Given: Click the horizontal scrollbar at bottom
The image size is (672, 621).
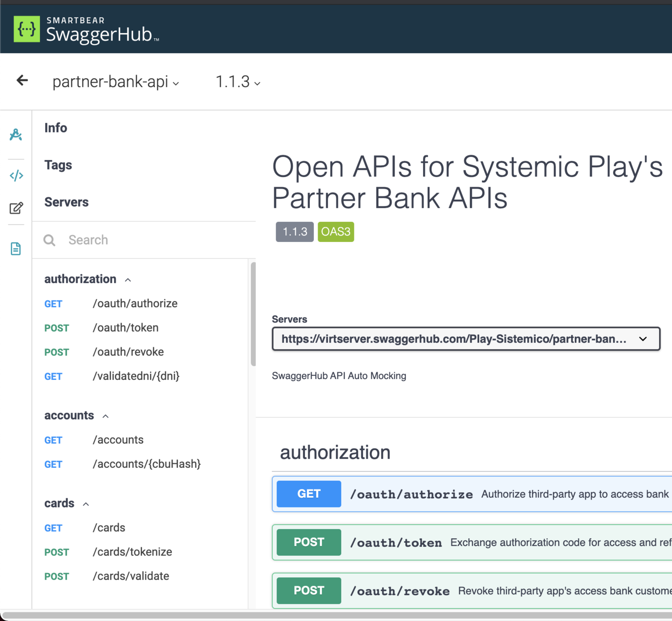Looking at the screenshot, I should click(x=336, y=615).
